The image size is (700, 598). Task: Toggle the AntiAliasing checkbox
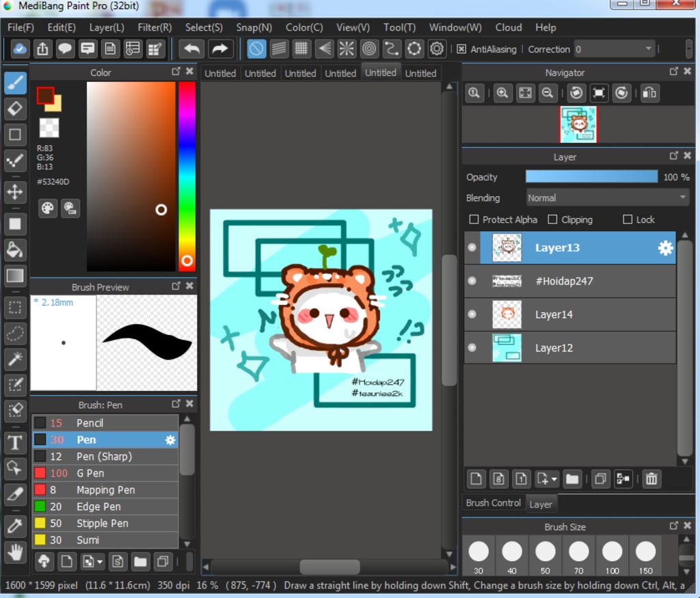461,49
